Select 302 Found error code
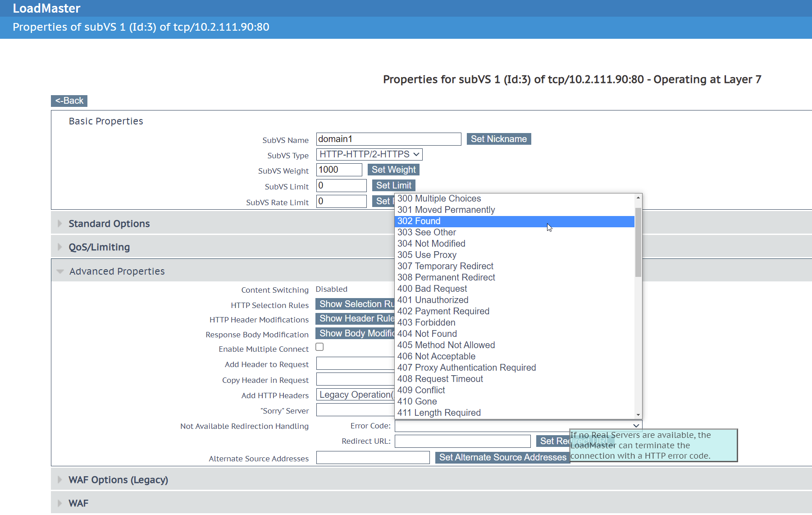Screen dimensions: 812x515 [x=515, y=221]
